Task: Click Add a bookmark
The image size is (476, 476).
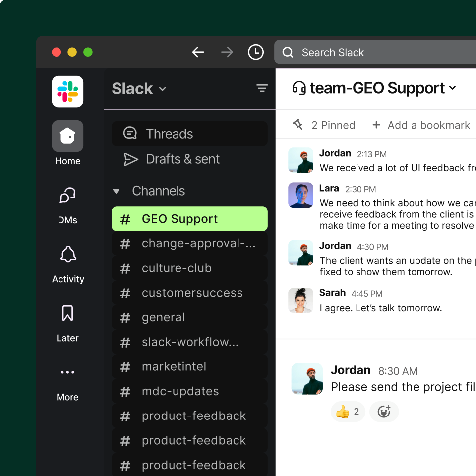Action: pos(421,125)
